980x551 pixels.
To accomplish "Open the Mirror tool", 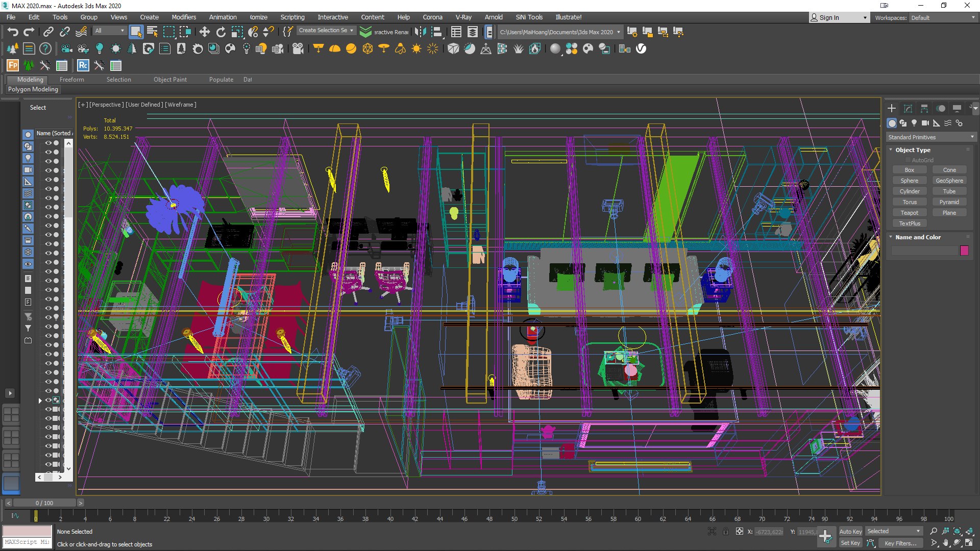I will (x=420, y=32).
